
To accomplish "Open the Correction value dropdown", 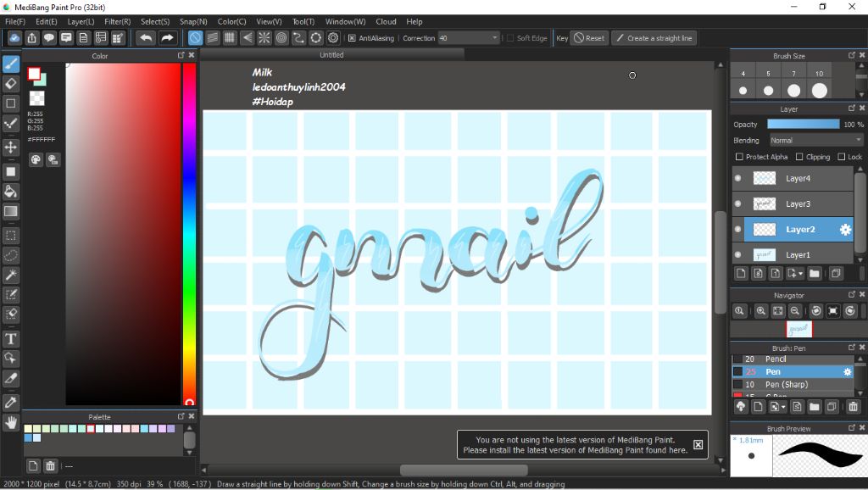I will [x=469, y=38].
